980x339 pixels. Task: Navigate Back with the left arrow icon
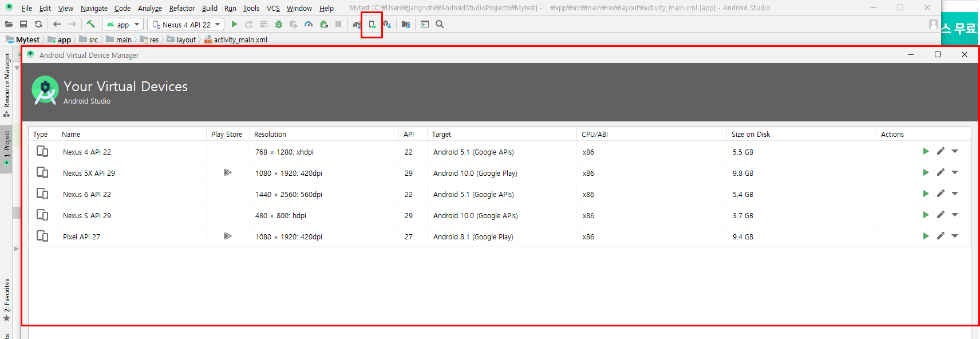tap(57, 24)
